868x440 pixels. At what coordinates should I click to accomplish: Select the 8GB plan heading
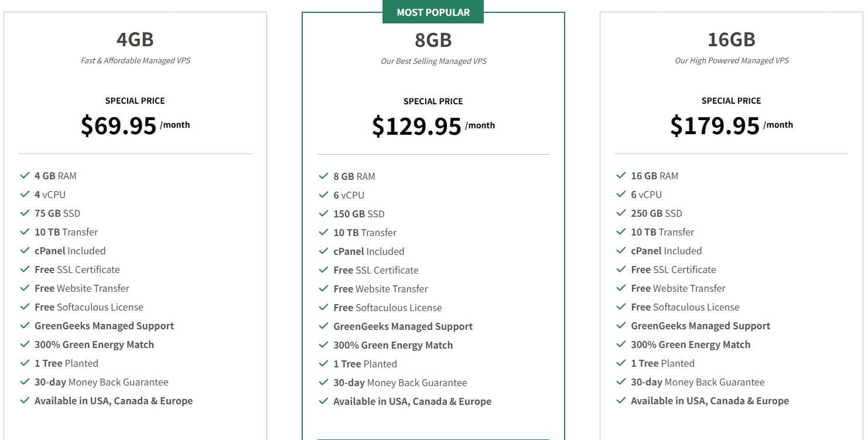[x=433, y=40]
